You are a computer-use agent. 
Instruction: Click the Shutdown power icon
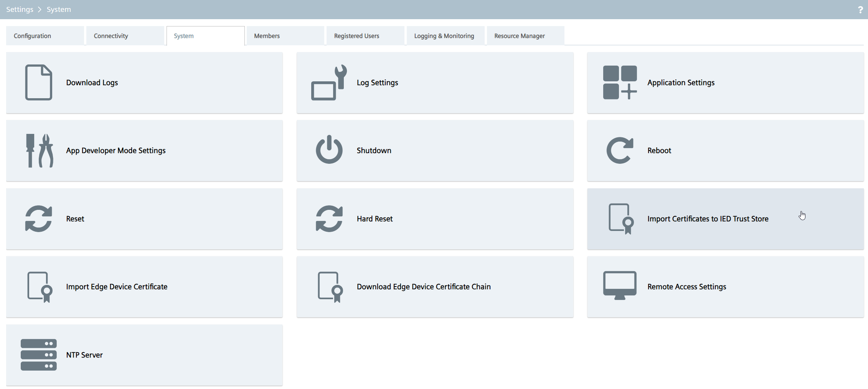click(329, 150)
